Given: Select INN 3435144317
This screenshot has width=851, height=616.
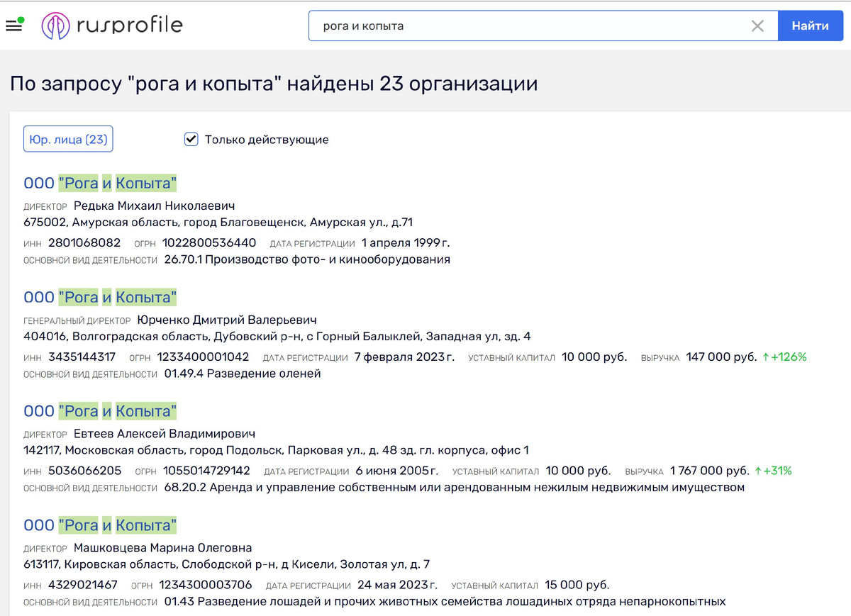Looking at the screenshot, I should [x=82, y=357].
